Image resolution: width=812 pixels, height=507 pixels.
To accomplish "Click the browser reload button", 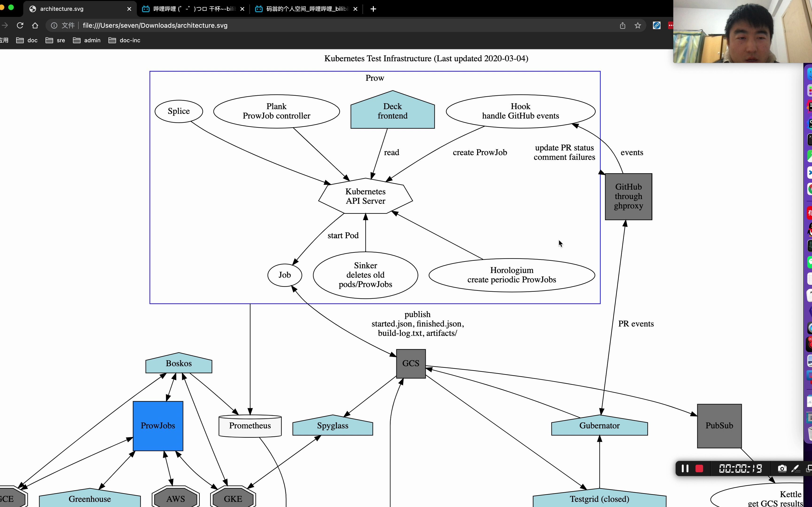I will (20, 26).
